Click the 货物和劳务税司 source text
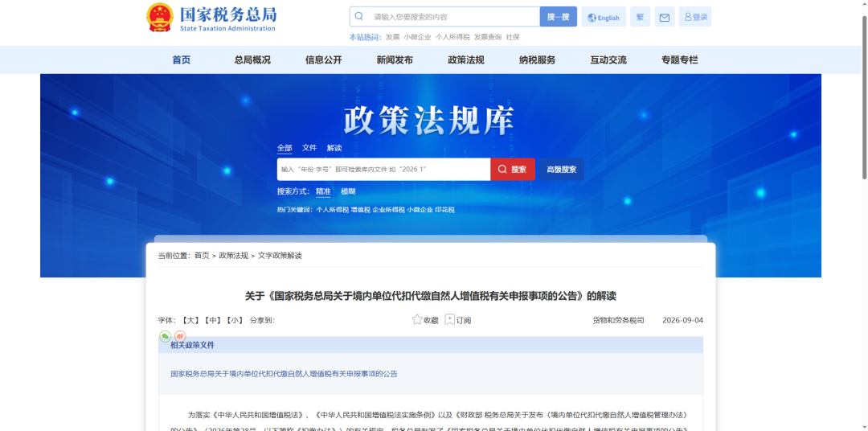The image size is (868, 431). tap(618, 320)
